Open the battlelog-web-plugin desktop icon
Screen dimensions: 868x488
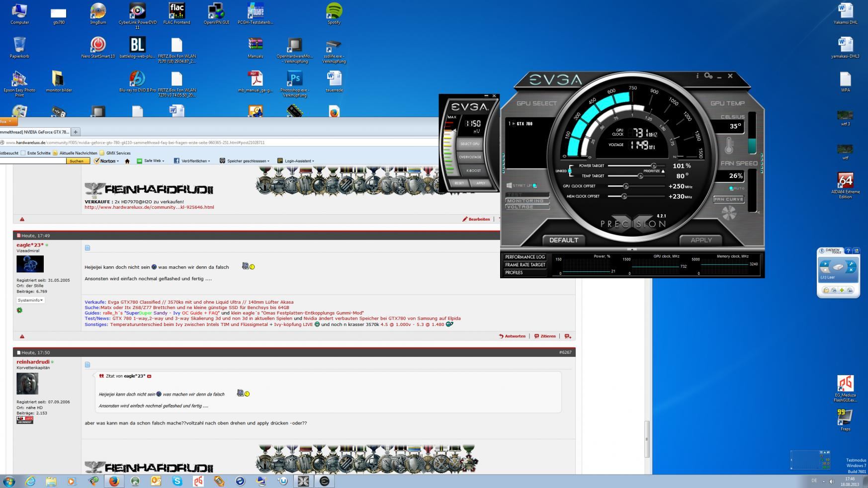tap(137, 47)
